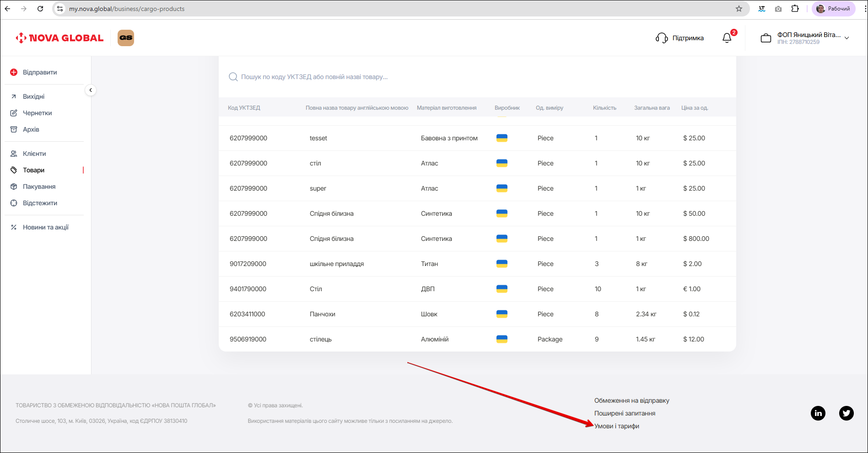Bookmark page with star icon
Screen dimensions: 868x453
pyautogui.click(x=739, y=9)
